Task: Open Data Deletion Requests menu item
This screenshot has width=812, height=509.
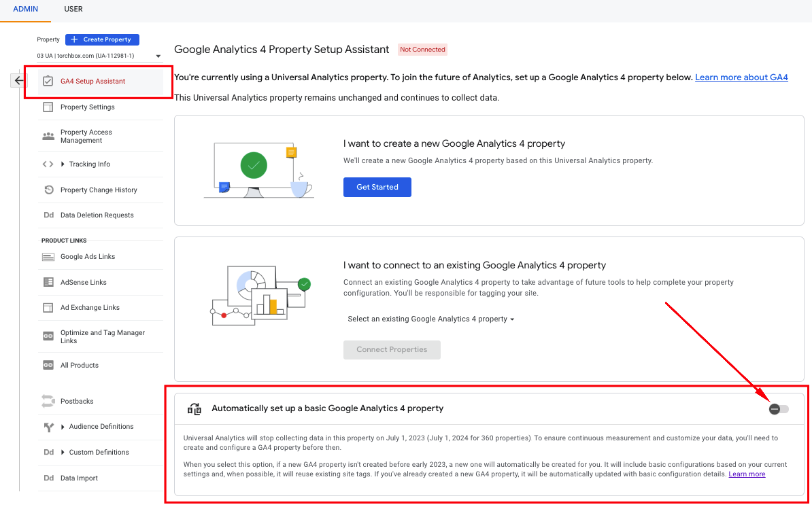Action: (x=97, y=215)
